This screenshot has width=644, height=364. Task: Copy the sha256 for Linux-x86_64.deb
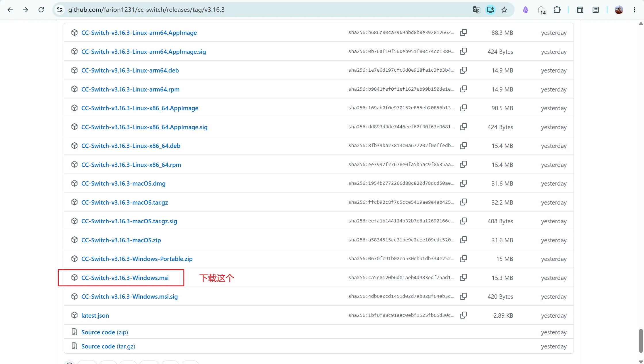pyautogui.click(x=463, y=146)
